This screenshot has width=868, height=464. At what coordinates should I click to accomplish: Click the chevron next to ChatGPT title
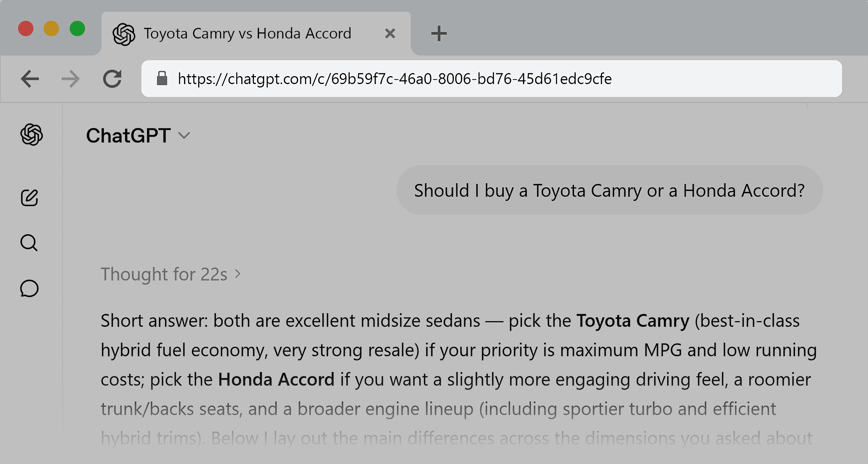pyautogui.click(x=184, y=135)
